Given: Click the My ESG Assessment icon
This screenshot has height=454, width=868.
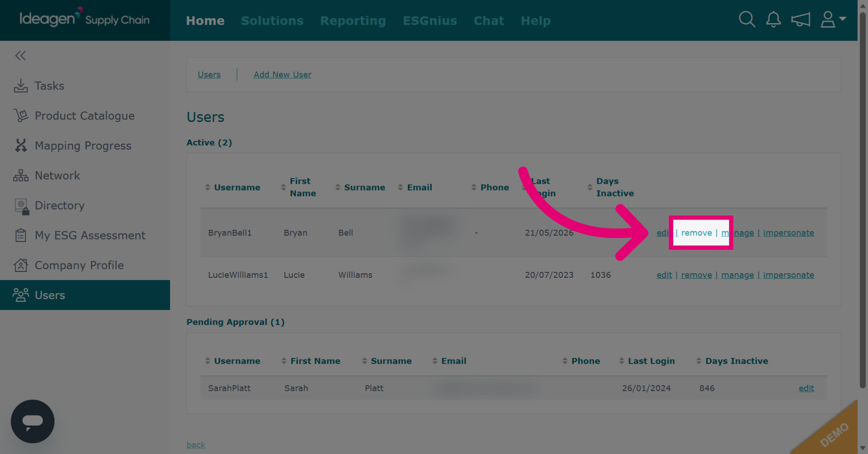Looking at the screenshot, I should pyautogui.click(x=20, y=235).
